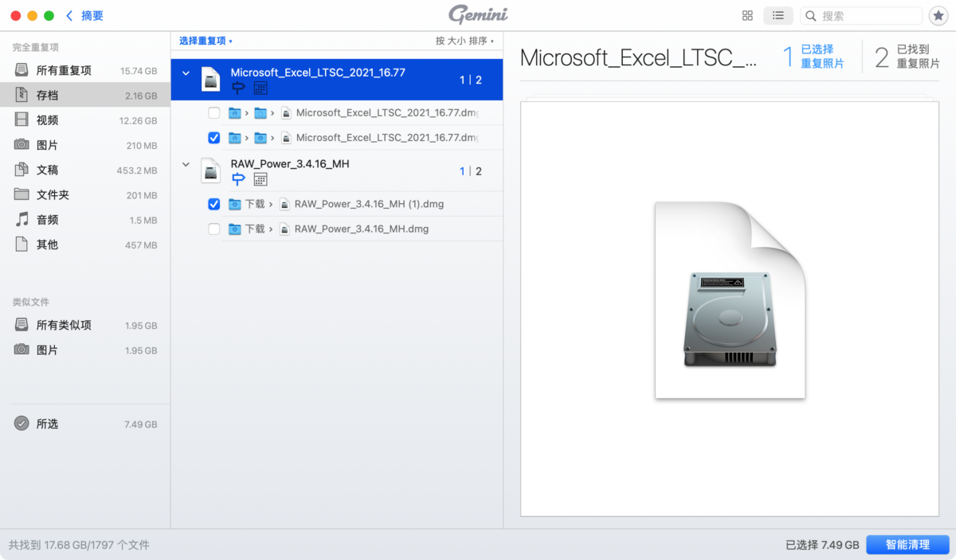
Task: Click the calendar icon under RAW_Power group
Action: coord(260,179)
